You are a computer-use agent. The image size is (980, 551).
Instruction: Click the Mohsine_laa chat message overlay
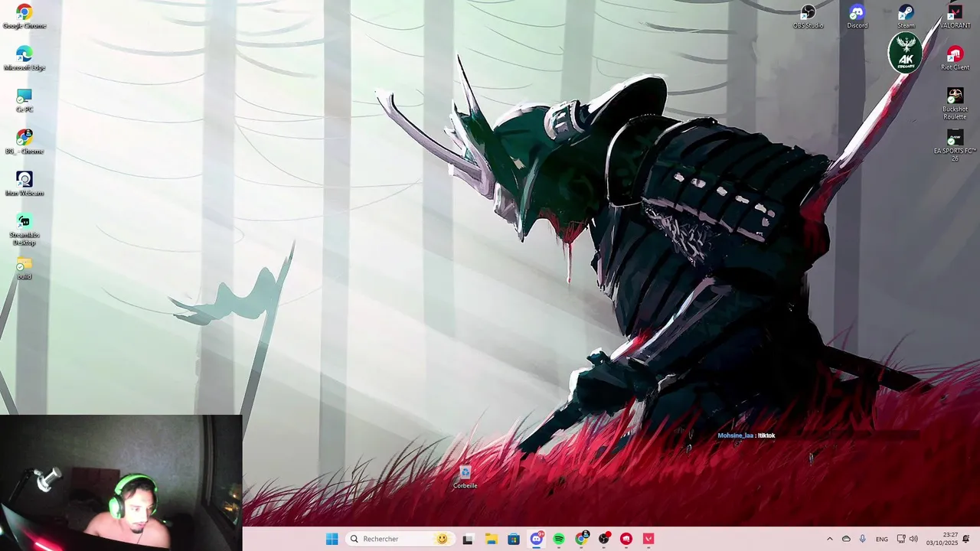pos(746,435)
